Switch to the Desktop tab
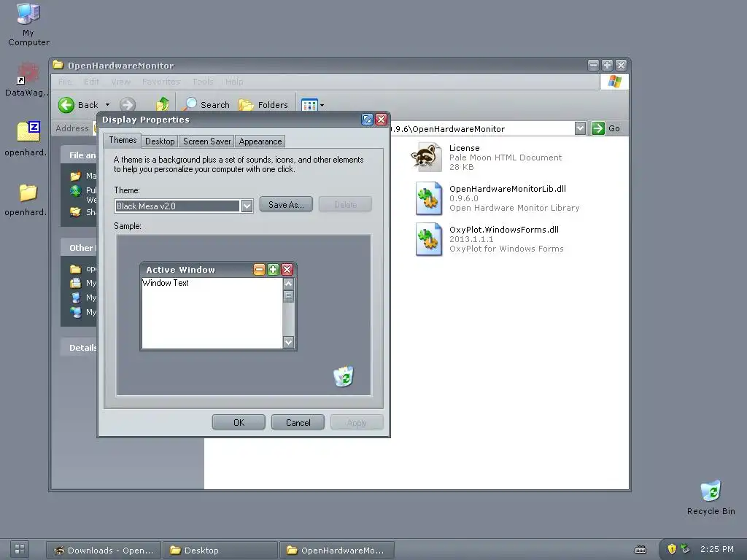747x560 pixels. coord(160,141)
